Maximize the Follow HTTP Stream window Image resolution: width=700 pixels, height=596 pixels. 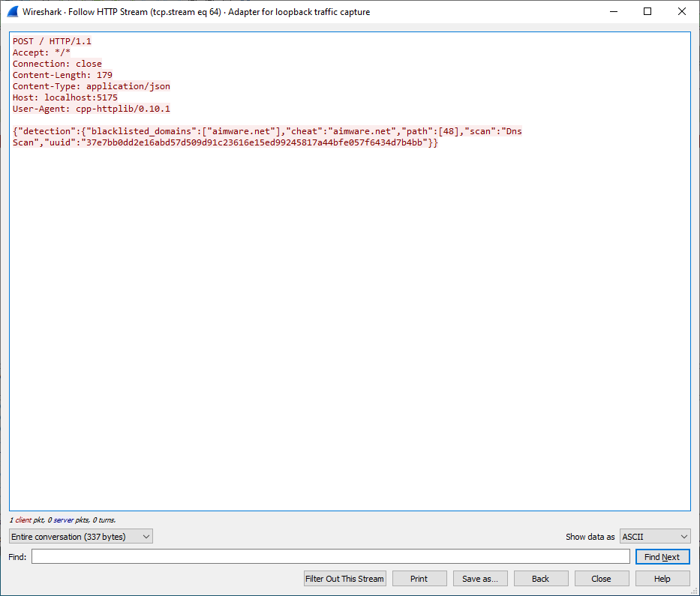pyautogui.click(x=647, y=12)
